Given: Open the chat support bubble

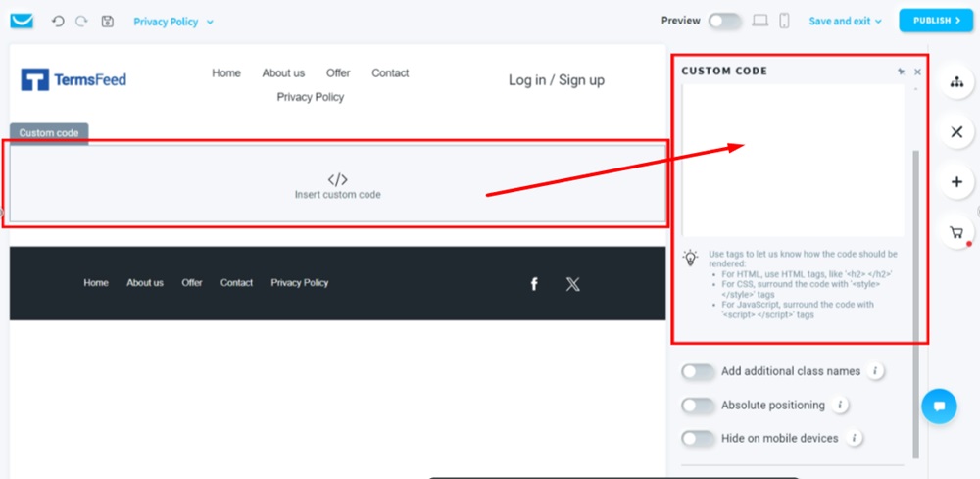Looking at the screenshot, I should (x=939, y=406).
